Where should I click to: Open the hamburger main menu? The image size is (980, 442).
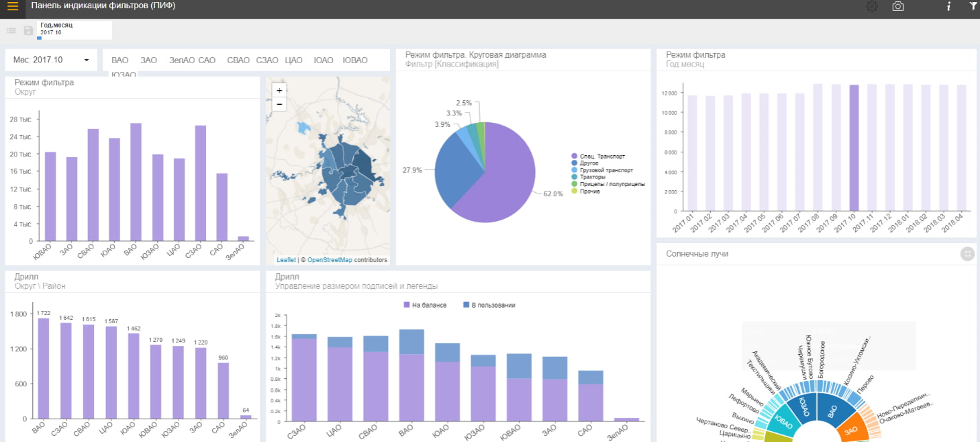pos(12,7)
